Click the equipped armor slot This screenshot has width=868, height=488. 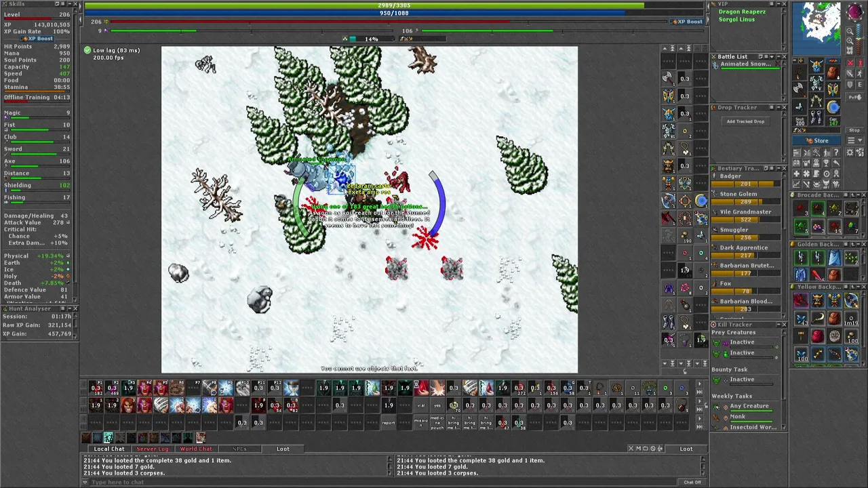[816, 83]
